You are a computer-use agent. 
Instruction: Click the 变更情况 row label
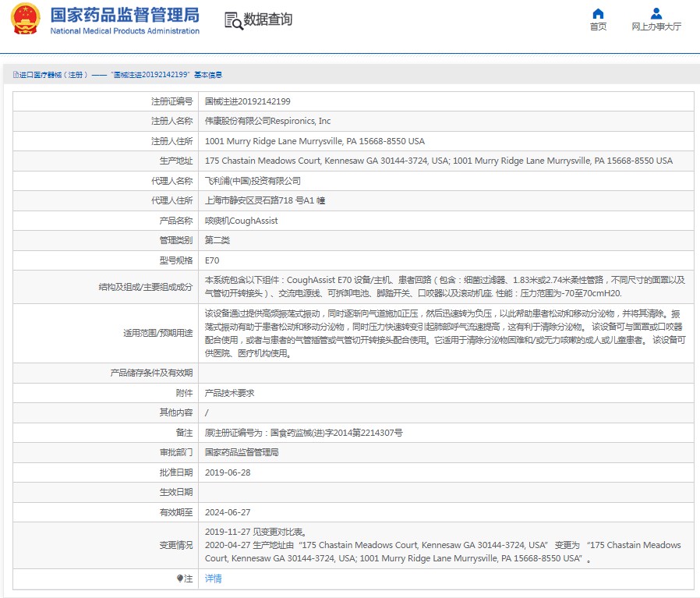[x=176, y=545]
